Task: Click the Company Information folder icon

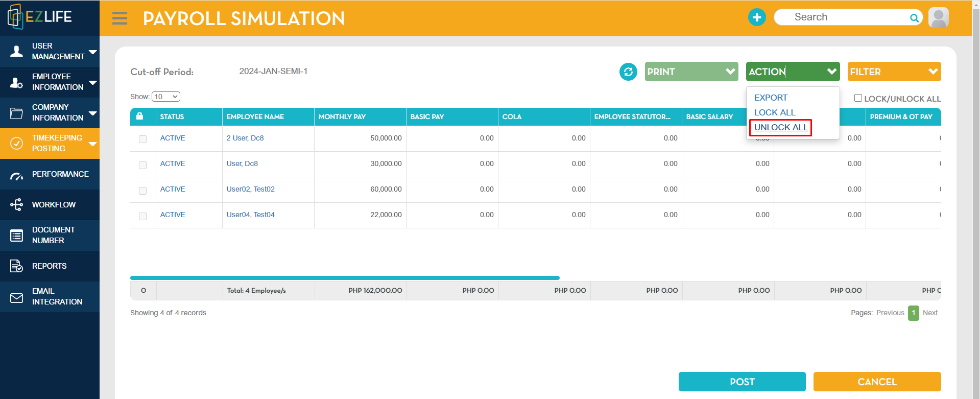Action: (17, 113)
